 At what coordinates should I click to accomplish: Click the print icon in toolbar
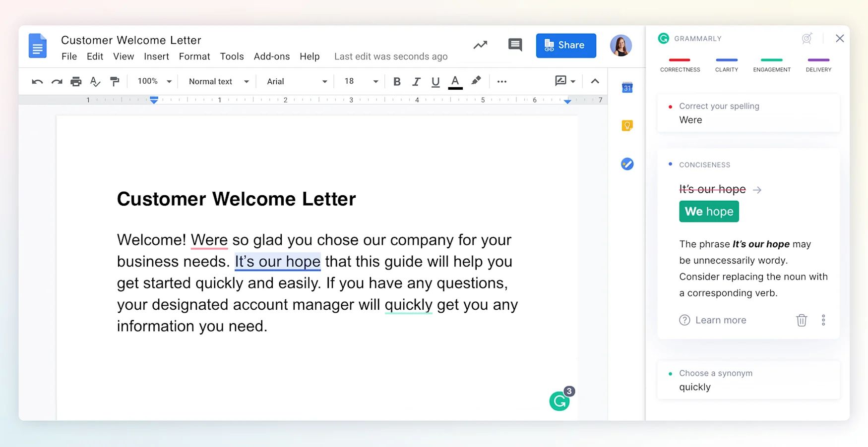click(x=76, y=82)
